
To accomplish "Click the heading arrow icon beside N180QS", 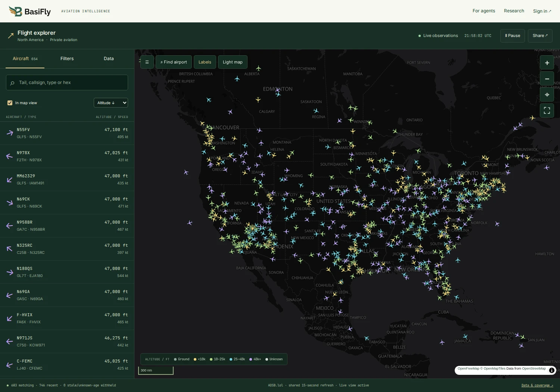I will (x=10, y=272).
